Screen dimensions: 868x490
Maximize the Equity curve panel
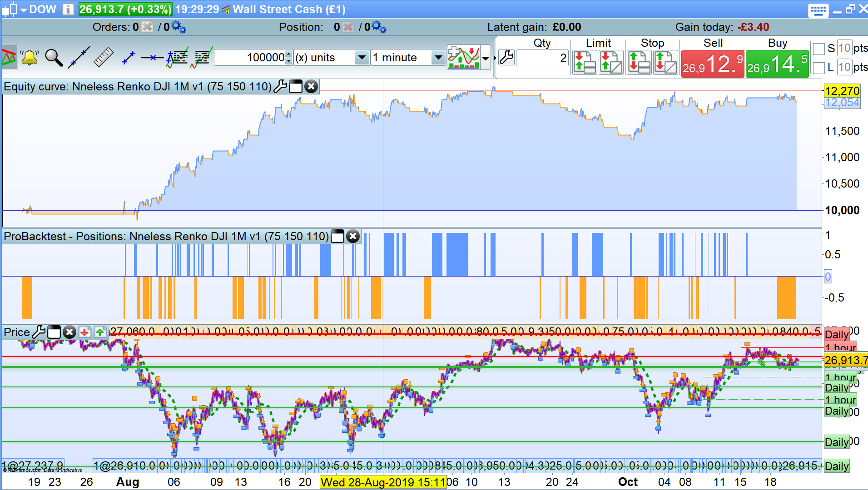(296, 86)
